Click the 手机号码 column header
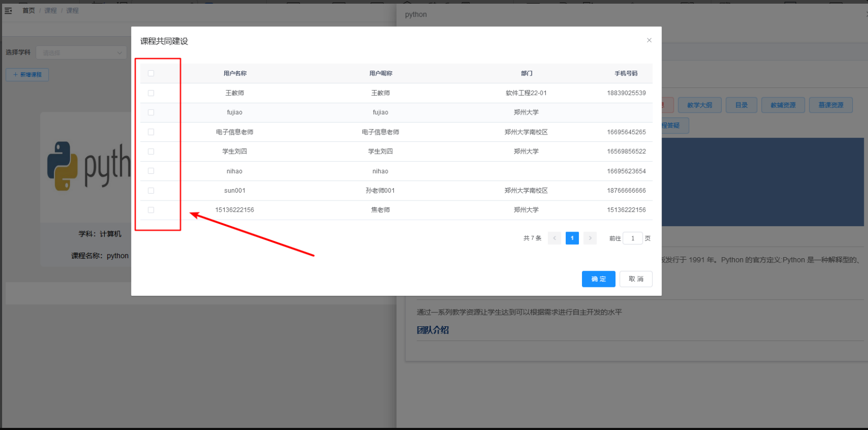 point(626,73)
